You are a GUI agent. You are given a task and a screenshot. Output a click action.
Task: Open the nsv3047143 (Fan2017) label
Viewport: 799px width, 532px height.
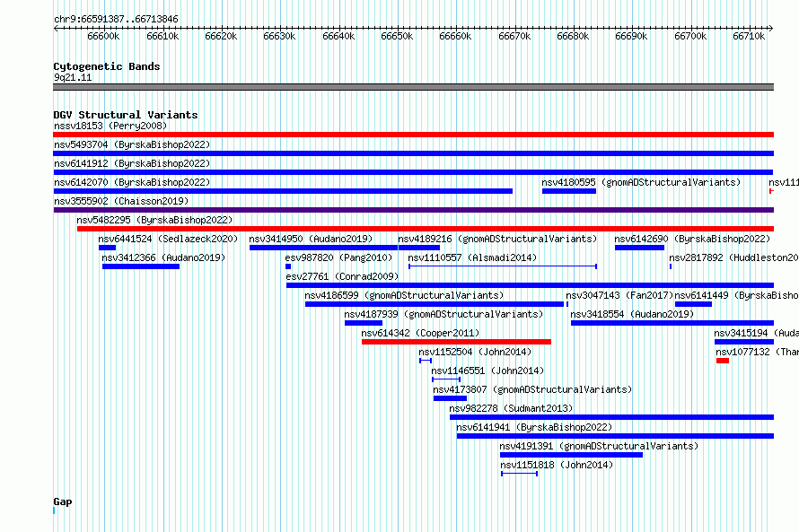[619, 295]
